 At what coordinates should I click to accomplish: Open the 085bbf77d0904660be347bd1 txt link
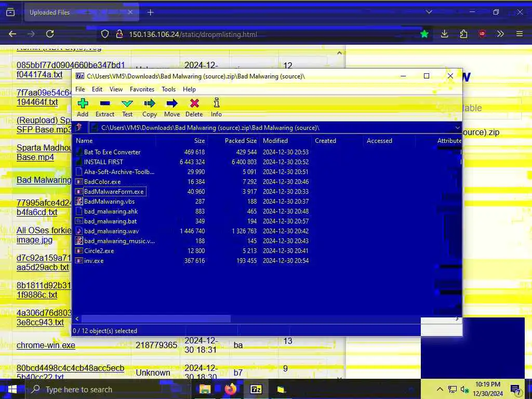point(71,70)
